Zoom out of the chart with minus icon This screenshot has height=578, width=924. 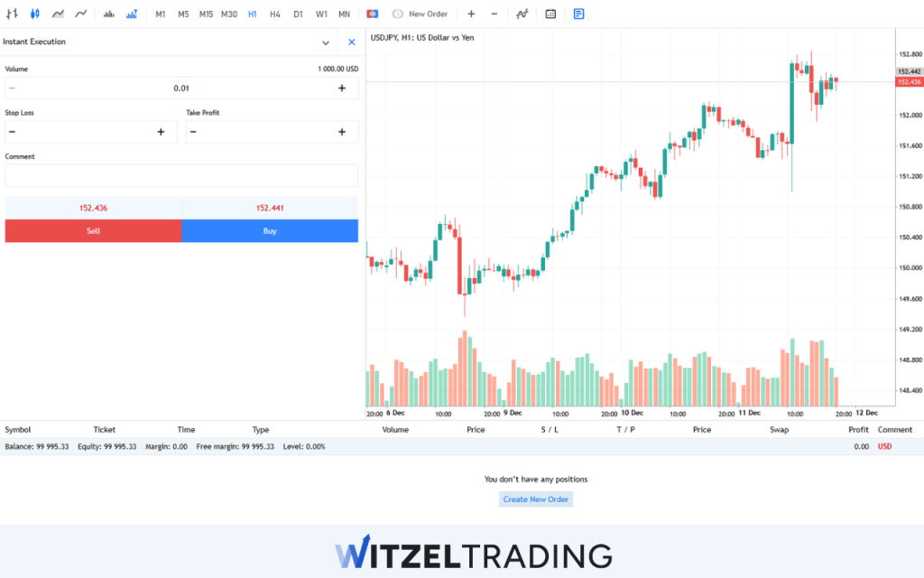click(x=494, y=14)
